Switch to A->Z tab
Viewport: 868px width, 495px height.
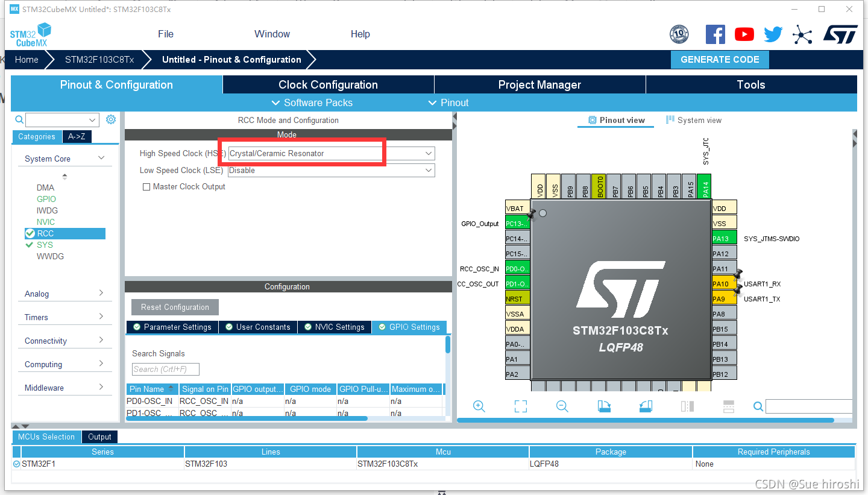(x=77, y=136)
